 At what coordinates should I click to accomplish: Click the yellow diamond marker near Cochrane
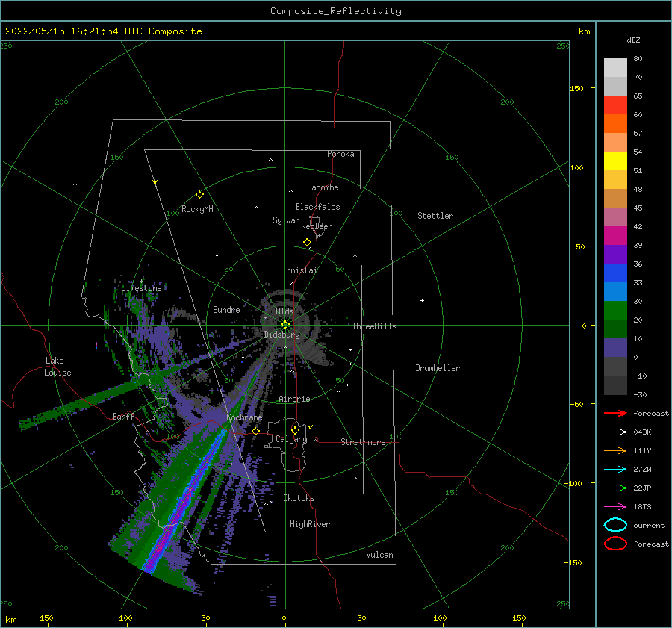tap(256, 431)
